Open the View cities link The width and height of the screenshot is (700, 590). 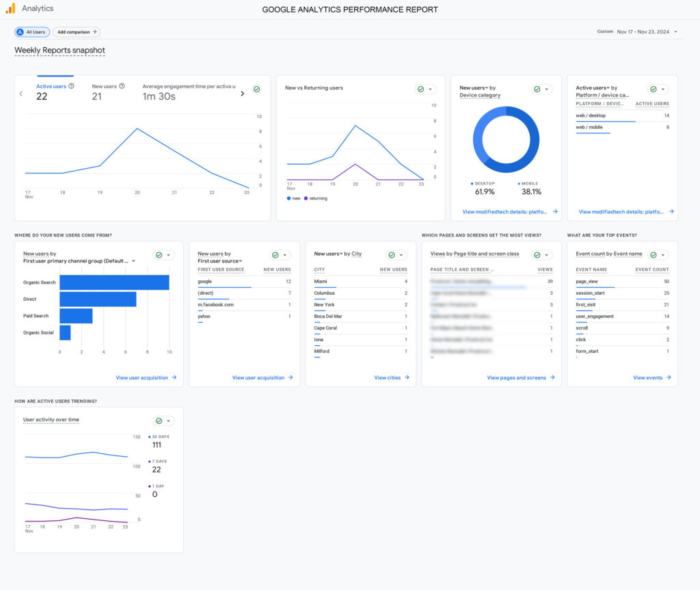tap(392, 378)
